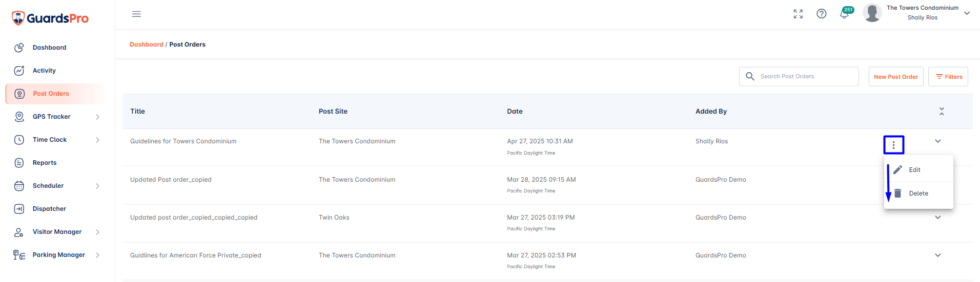The height and width of the screenshot is (282, 980).
Task: Click the Search Post Orders field
Action: [807, 76]
